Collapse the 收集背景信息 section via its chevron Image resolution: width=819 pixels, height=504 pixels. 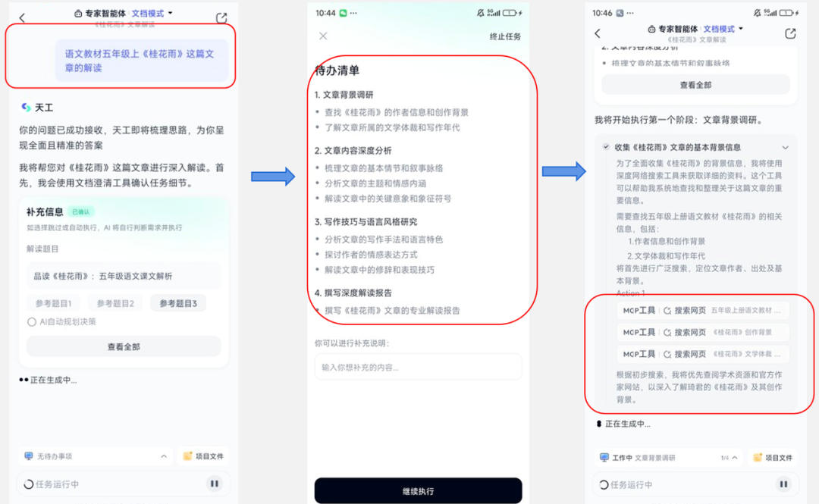tap(785, 148)
